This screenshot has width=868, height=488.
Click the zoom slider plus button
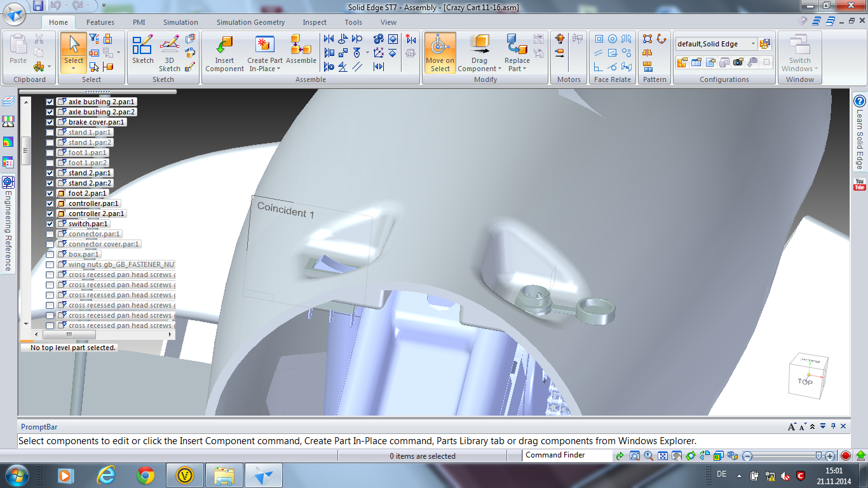tap(831, 456)
